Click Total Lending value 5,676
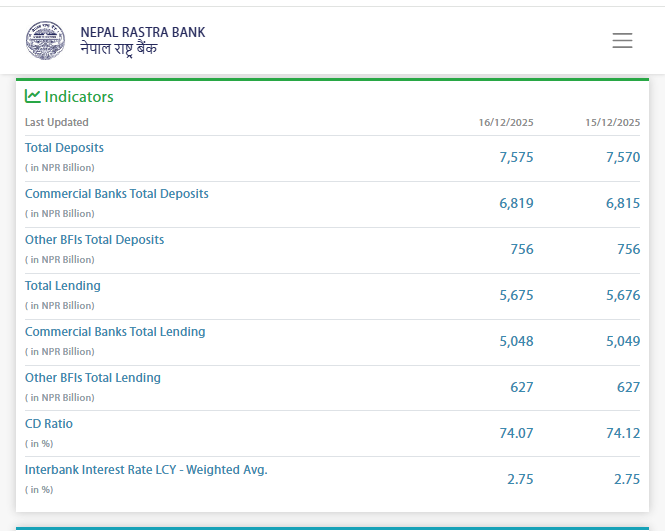665x531 pixels. click(x=622, y=295)
